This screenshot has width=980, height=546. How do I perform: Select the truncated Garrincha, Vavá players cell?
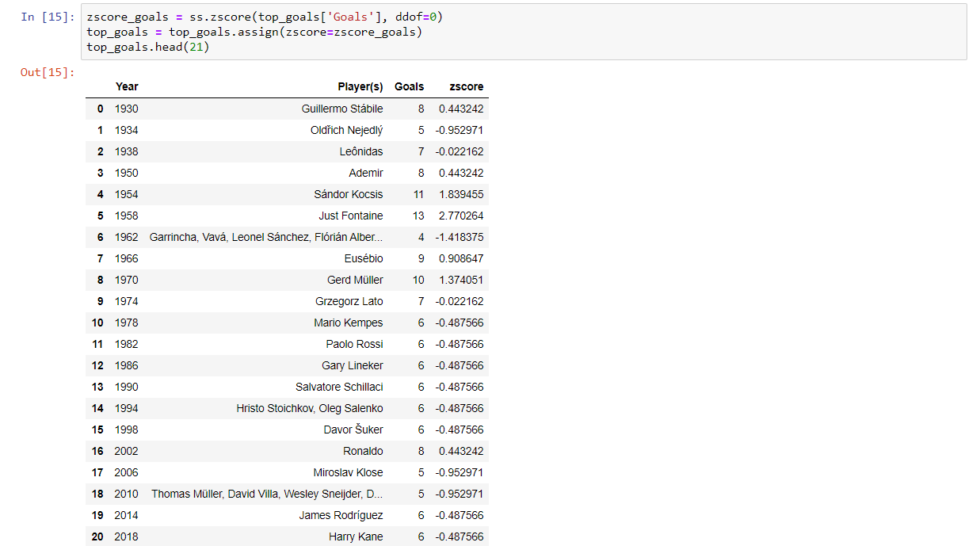[x=266, y=237]
